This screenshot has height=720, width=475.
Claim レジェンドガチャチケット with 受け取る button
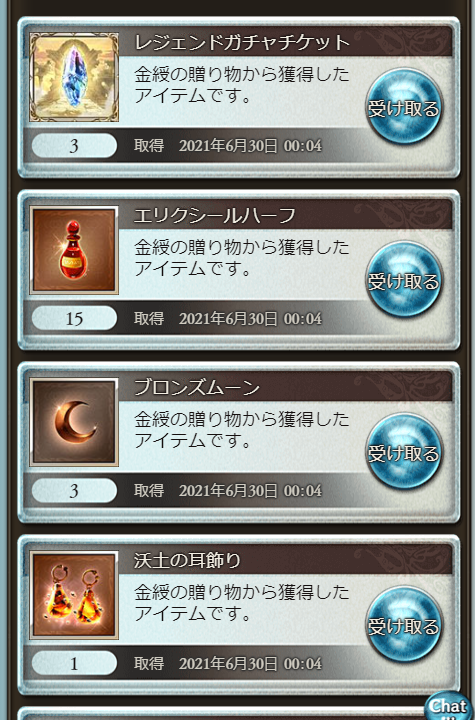tap(404, 107)
